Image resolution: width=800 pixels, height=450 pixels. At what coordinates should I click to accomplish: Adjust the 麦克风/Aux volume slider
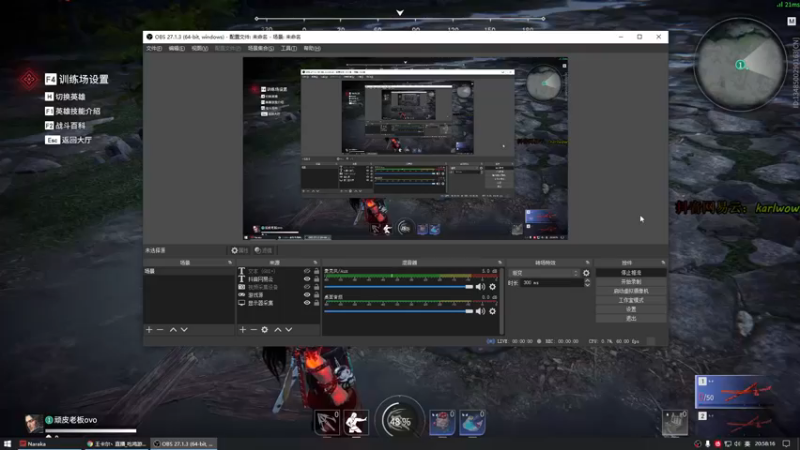pos(398,287)
